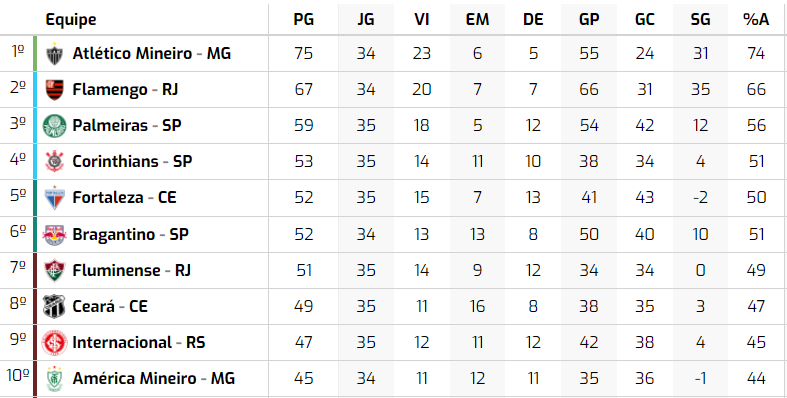787x398 pixels.
Task: Click the Bragantino Red Bull crest
Action: point(54,234)
